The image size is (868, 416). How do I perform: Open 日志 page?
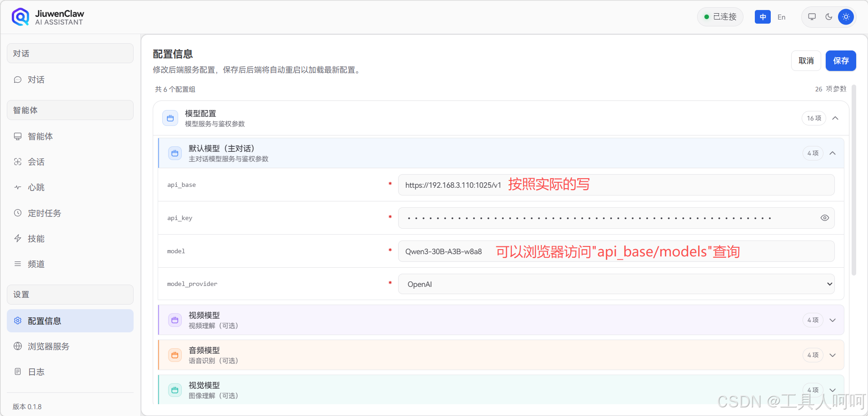[x=70, y=371]
